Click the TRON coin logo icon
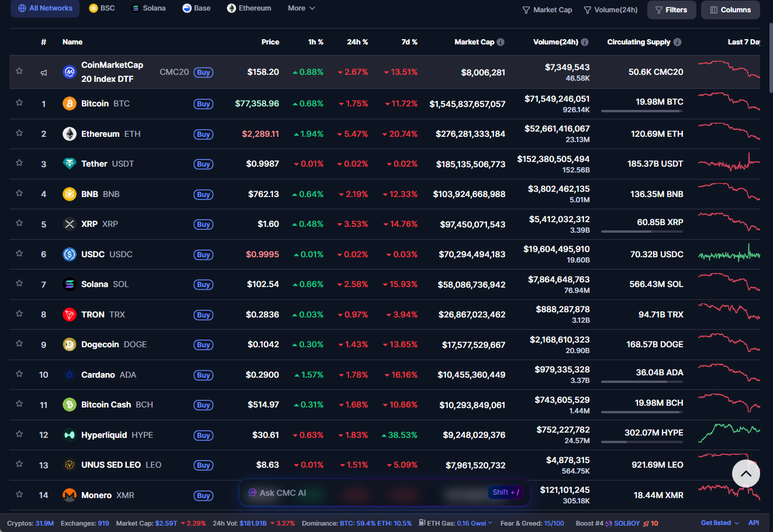The image size is (773, 532). tap(70, 315)
